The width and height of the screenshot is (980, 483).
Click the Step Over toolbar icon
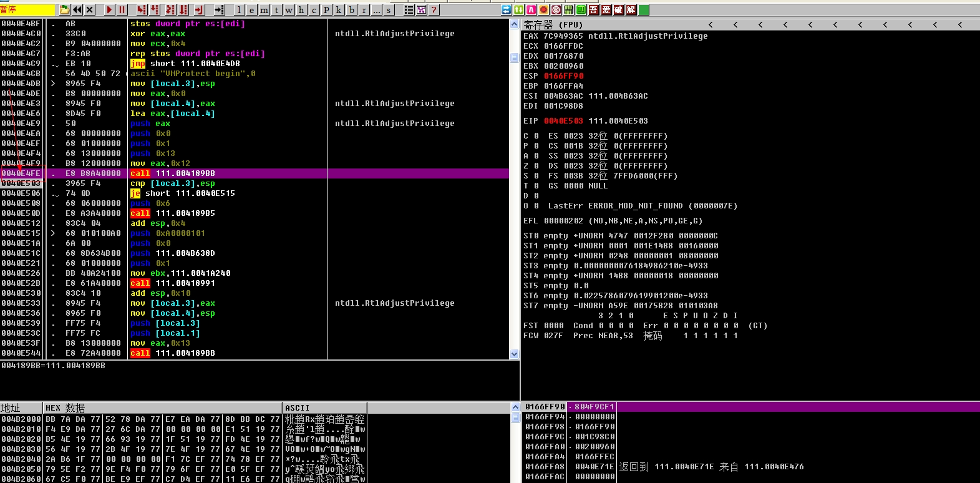[154, 10]
